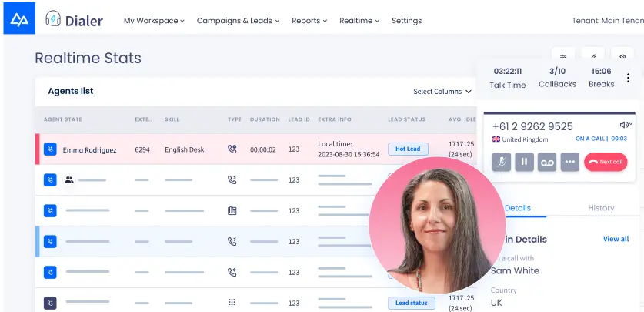Switch to the History tab
Screen dimensions: 644x312
[601, 208]
